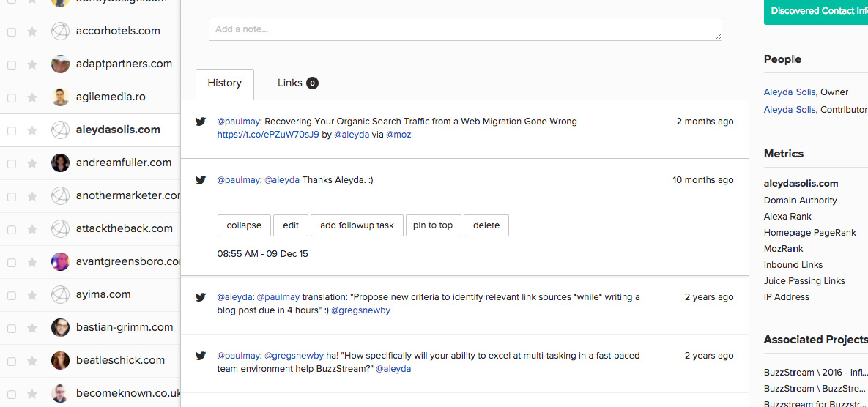Switch to the Links tab
Screen dimensions: 868x407
297,83
